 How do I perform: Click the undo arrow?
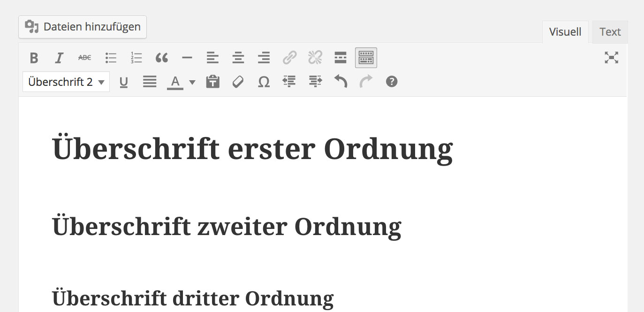pyautogui.click(x=341, y=82)
